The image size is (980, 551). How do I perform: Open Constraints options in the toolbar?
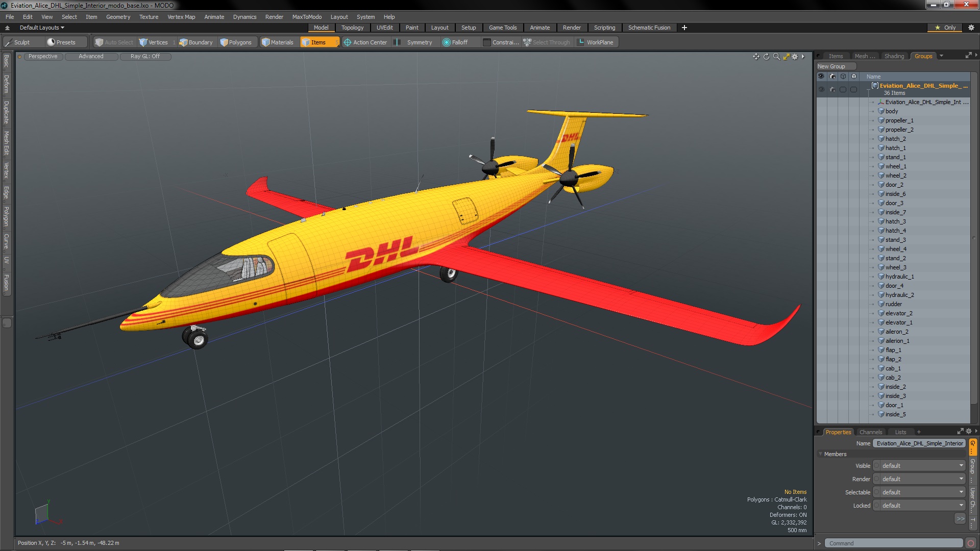[501, 42]
